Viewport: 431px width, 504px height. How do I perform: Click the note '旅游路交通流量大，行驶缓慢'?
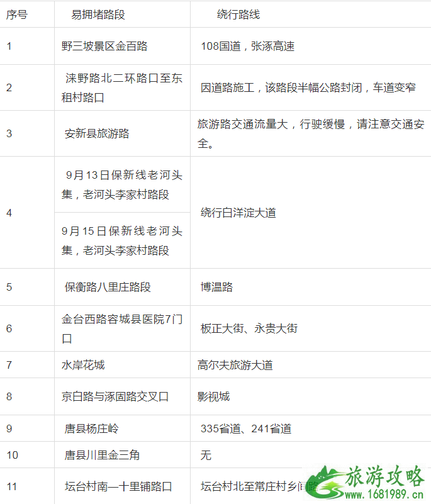tap(271, 124)
